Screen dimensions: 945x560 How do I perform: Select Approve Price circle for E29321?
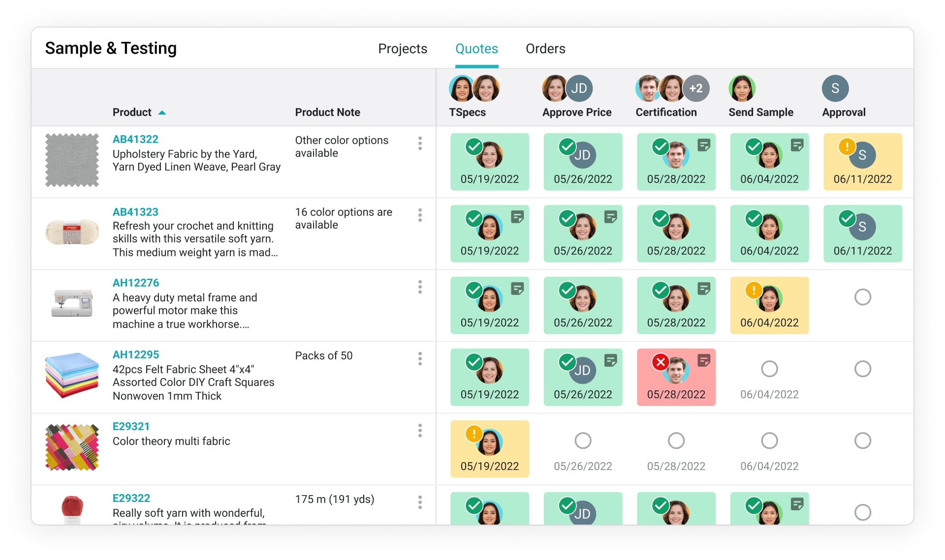tap(583, 440)
